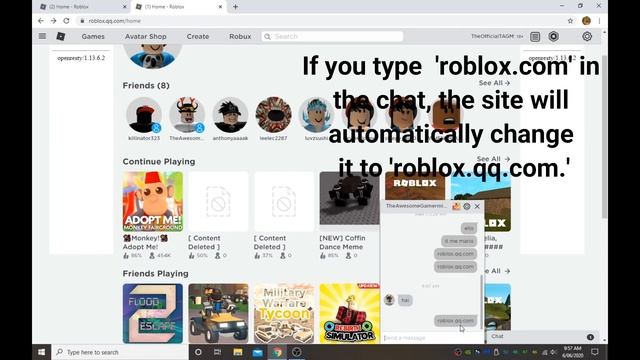Image resolution: width=640 pixels, height=360 pixels.
Task: Click the Send a message input
Action: pos(432,338)
